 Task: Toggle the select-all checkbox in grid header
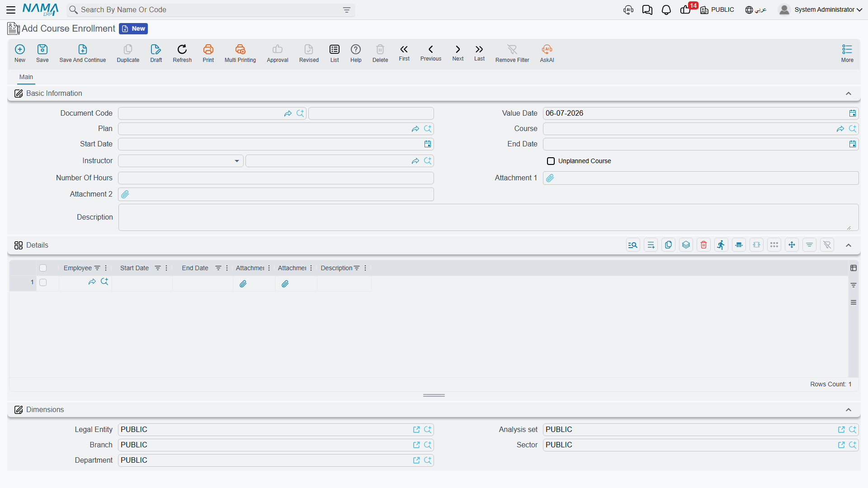point(43,268)
